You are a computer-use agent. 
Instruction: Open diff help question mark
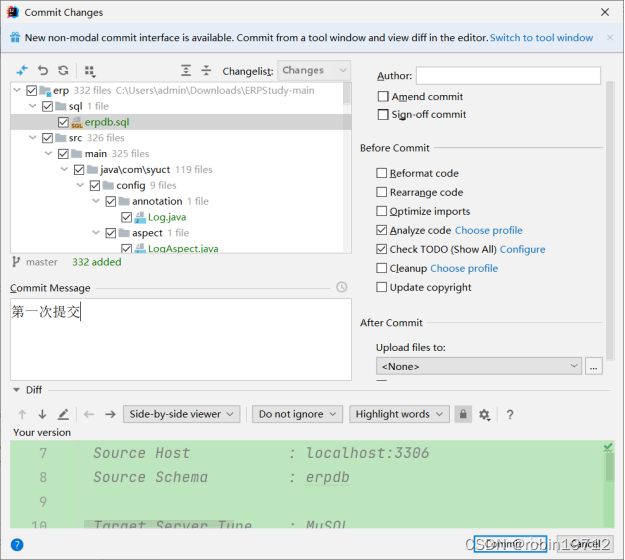click(x=510, y=415)
